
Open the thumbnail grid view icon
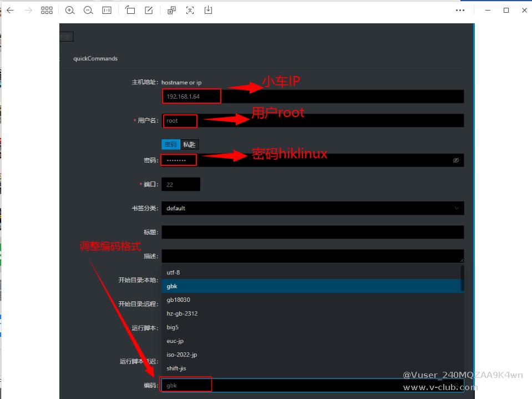pyautogui.click(x=47, y=10)
